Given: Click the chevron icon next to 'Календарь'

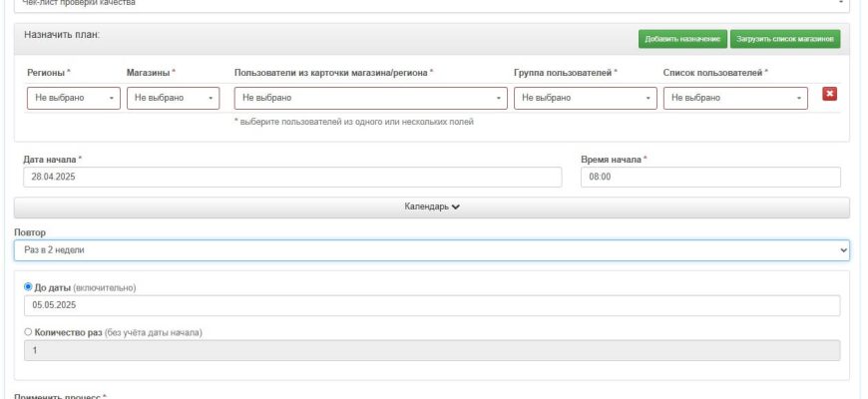Looking at the screenshot, I should [x=456, y=207].
